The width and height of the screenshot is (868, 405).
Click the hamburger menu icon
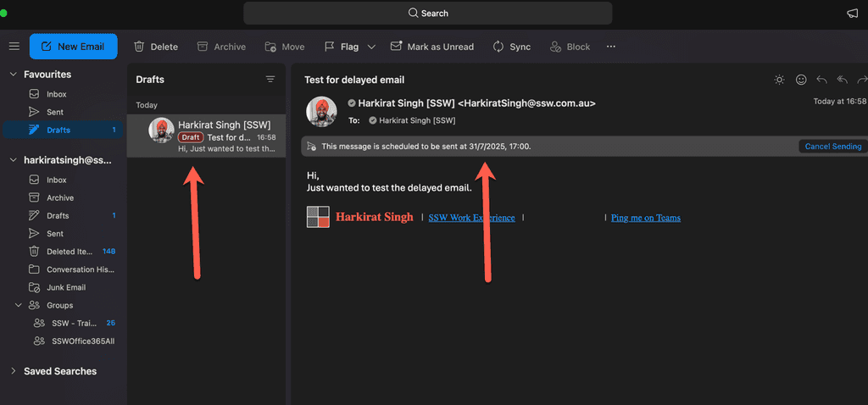[x=14, y=47]
